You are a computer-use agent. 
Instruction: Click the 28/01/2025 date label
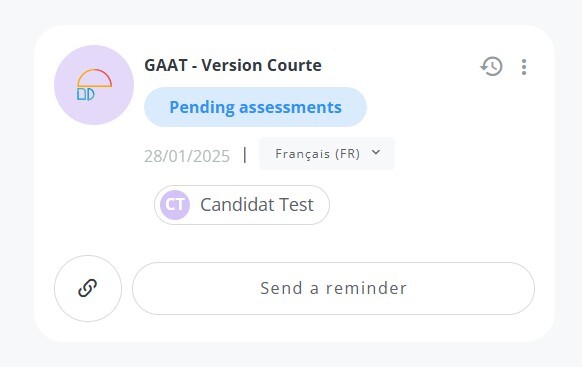tap(187, 156)
